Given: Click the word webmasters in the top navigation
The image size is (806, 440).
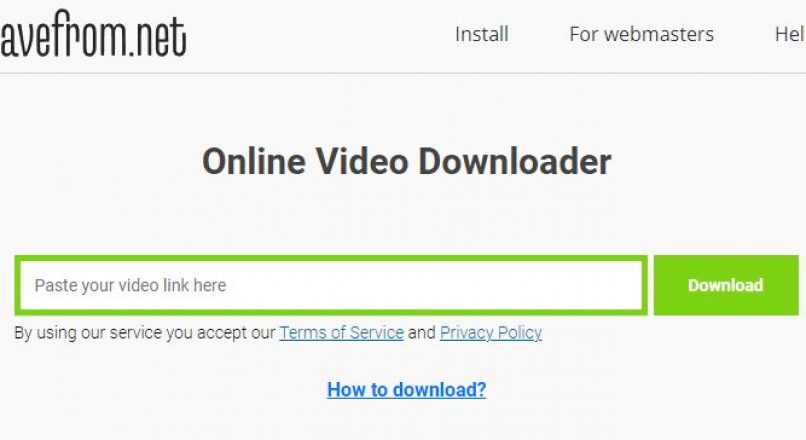Looking at the screenshot, I should (x=658, y=34).
